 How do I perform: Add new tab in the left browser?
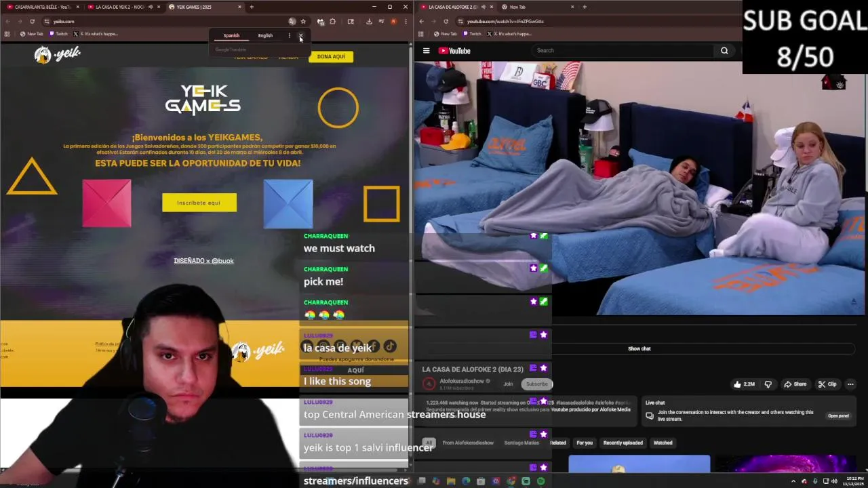252,7
